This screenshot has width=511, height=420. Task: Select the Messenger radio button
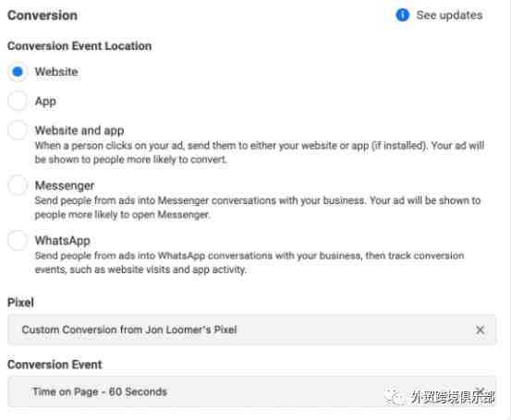18,186
